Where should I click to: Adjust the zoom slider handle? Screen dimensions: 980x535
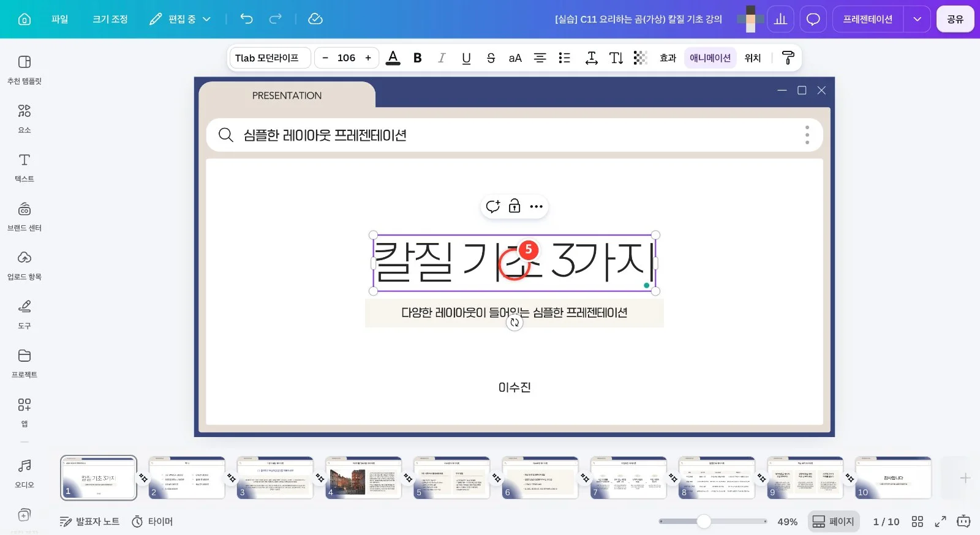click(704, 522)
